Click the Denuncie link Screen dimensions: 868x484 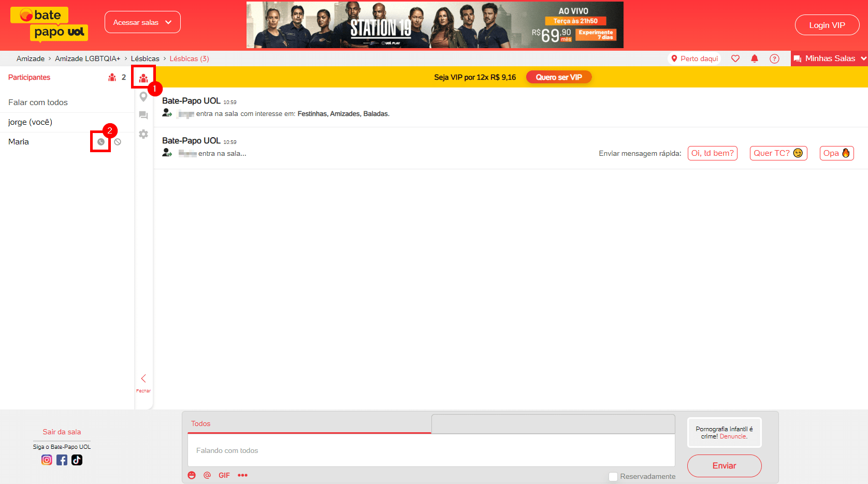pos(733,436)
